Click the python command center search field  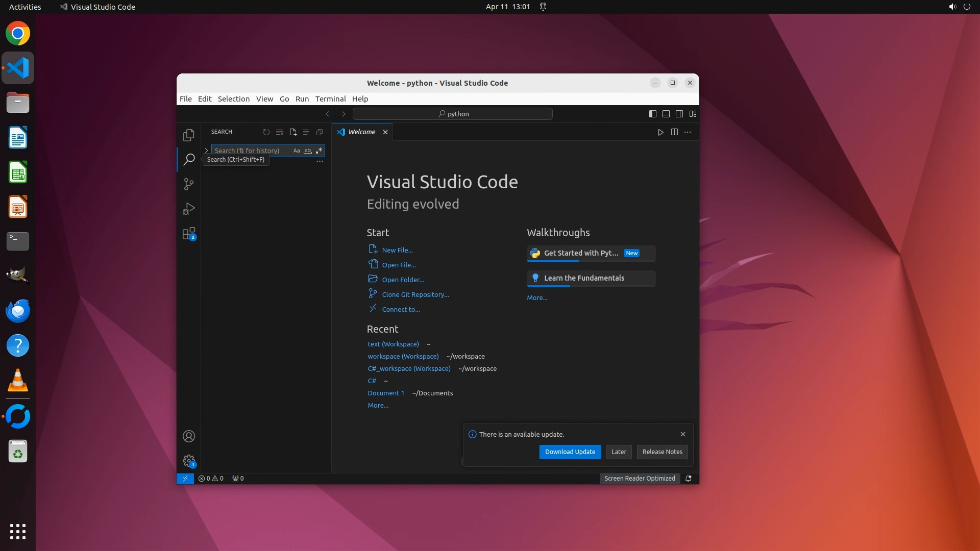tap(452, 114)
